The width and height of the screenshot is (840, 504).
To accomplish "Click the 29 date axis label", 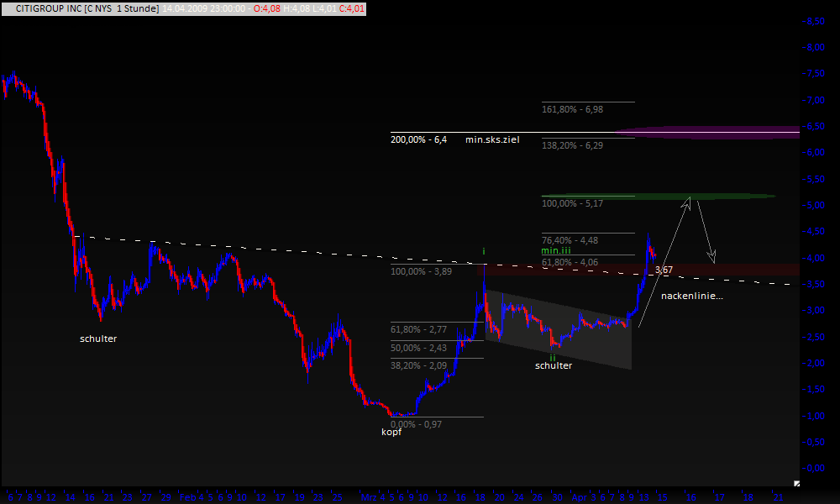I will 165,497.
